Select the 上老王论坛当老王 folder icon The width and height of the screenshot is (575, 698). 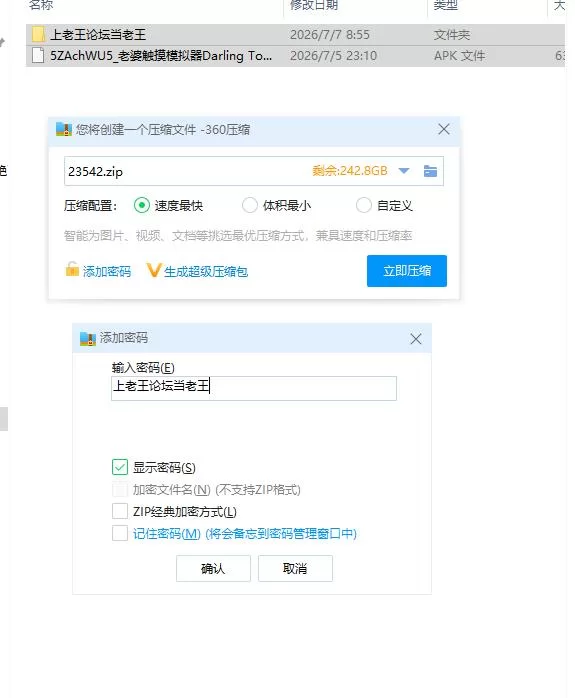(39, 34)
